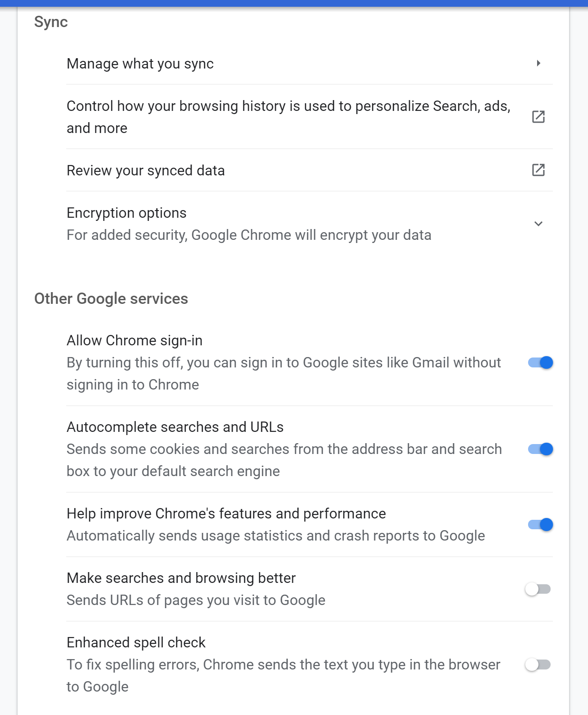
Task: Click the chevron icon next to Encryption options
Action: tap(538, 223)
